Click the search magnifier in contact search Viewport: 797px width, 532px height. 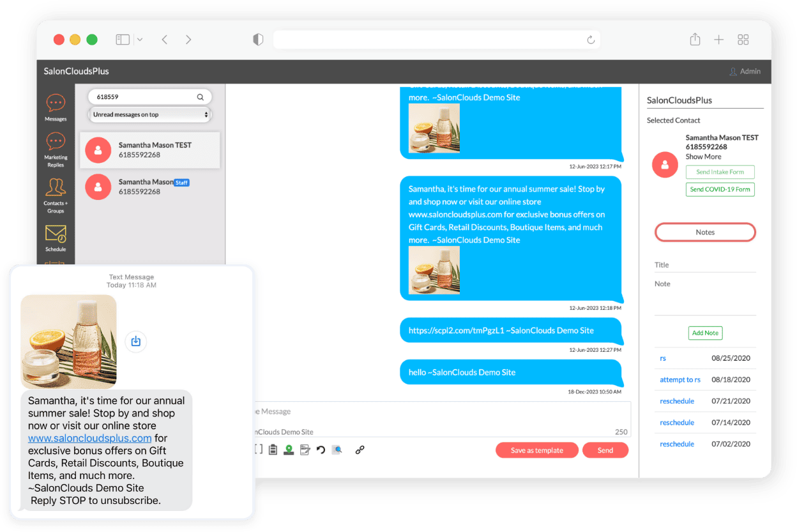tap(200, 97)
